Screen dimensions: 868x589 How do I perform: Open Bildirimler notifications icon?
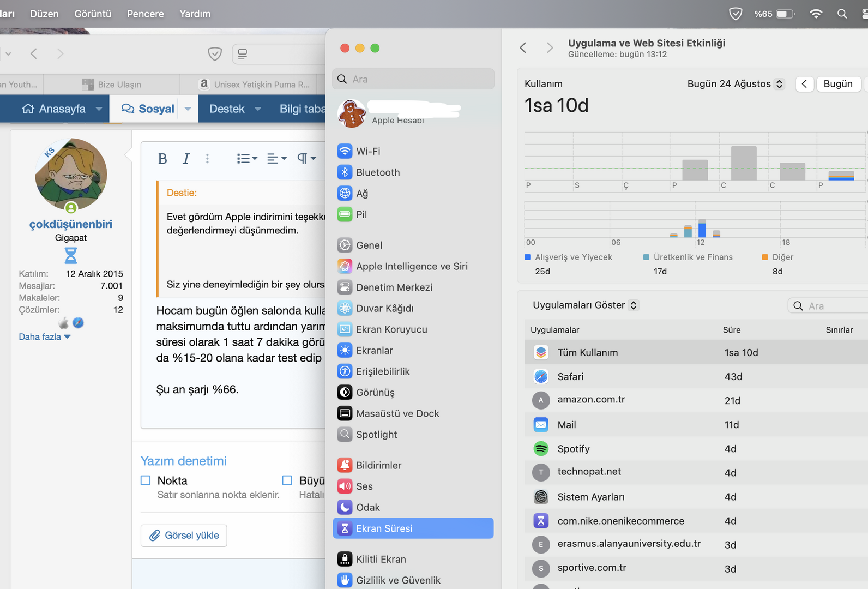pyautogui.click(x=345, y=465)
